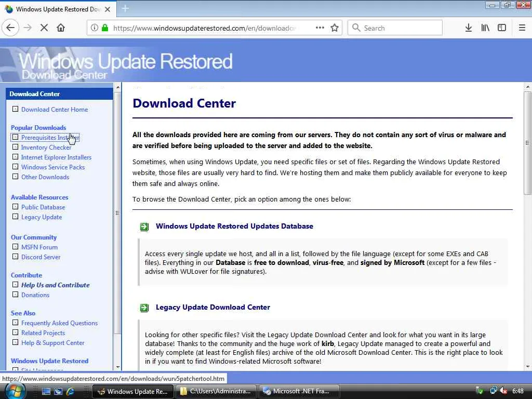The width and height of the screenshot is (532, 399).
Task: Open Help & Support Center link
Action: click(x=52, y=343)
